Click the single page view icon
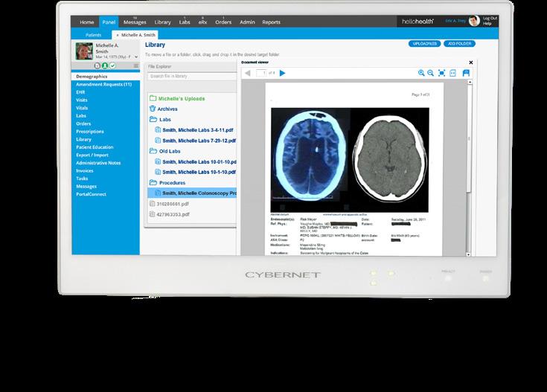This screenshot has height=392, width=547. click(x=452, y=73)
